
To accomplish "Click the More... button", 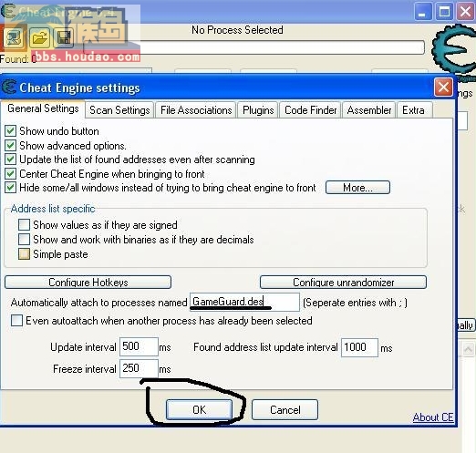I will [357, 188].
